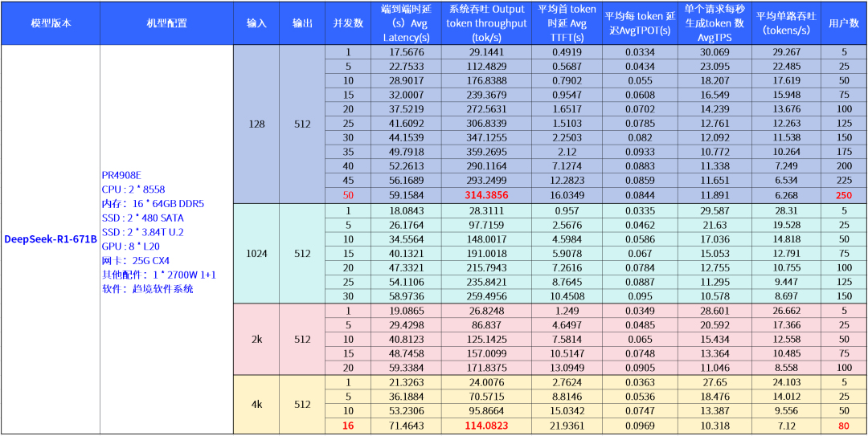Click the 1024 input length cell

tap(256, 253)
